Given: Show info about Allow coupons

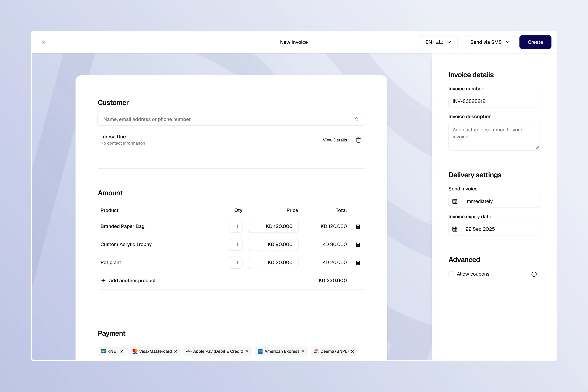Looking at the screenshot, I should point(534,274).
